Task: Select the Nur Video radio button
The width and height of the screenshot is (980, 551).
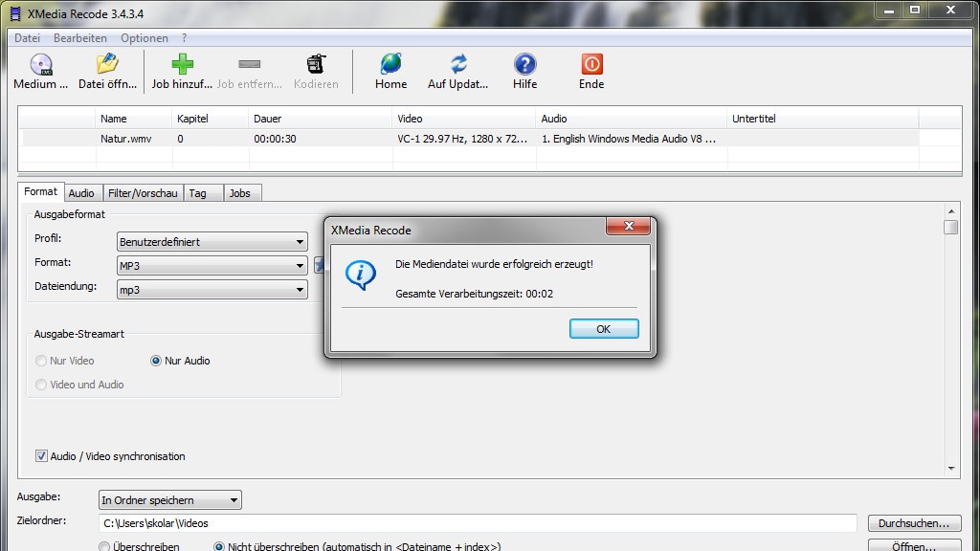Action: tap(41, 361)
